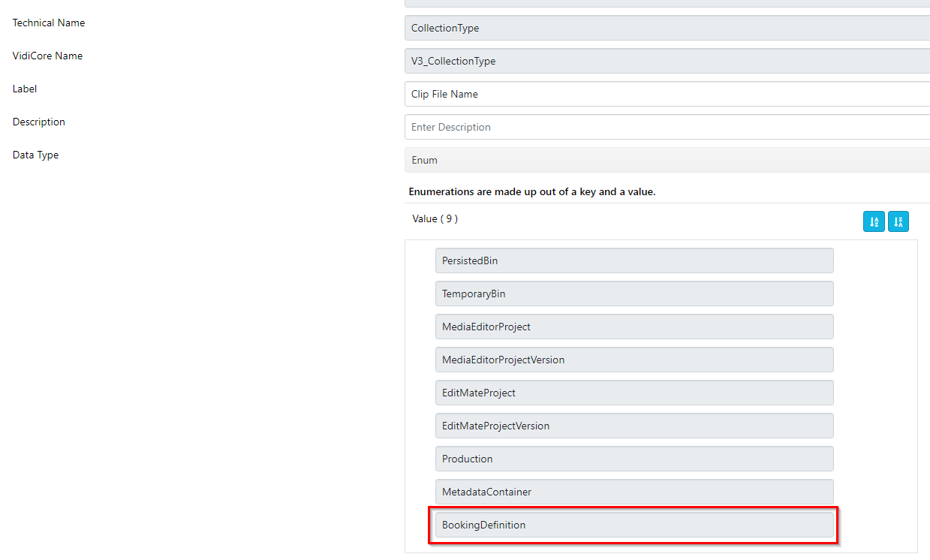Select the PersistedBin enum value
Image resolution: width=930 pixels, height=560 pixels.
point(634,260)
